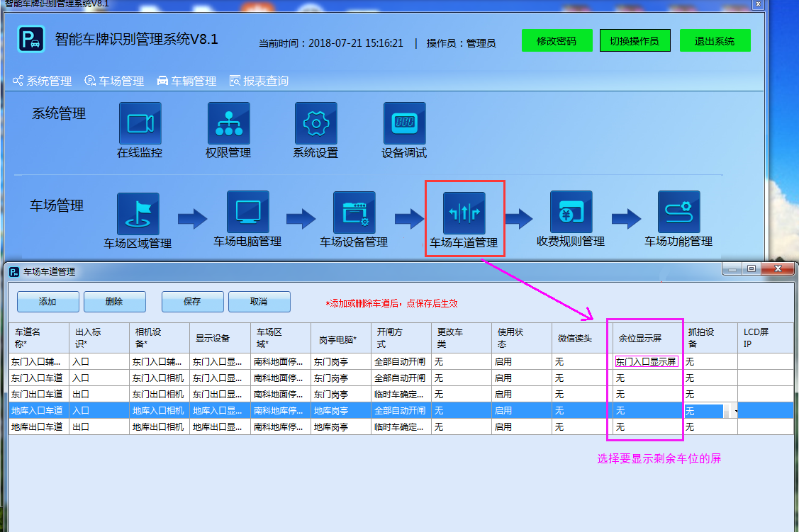This screenshot has width=799, height=532.
Task: Maximize the 车场车道管理 window
Action: [751, 268]
